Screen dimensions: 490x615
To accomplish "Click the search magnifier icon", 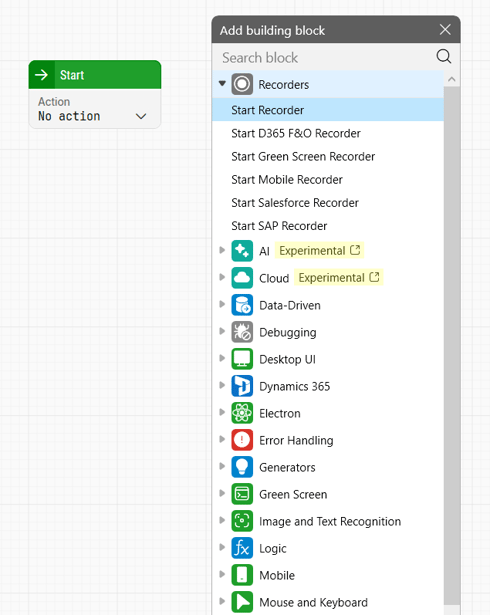I will (444, 56).
